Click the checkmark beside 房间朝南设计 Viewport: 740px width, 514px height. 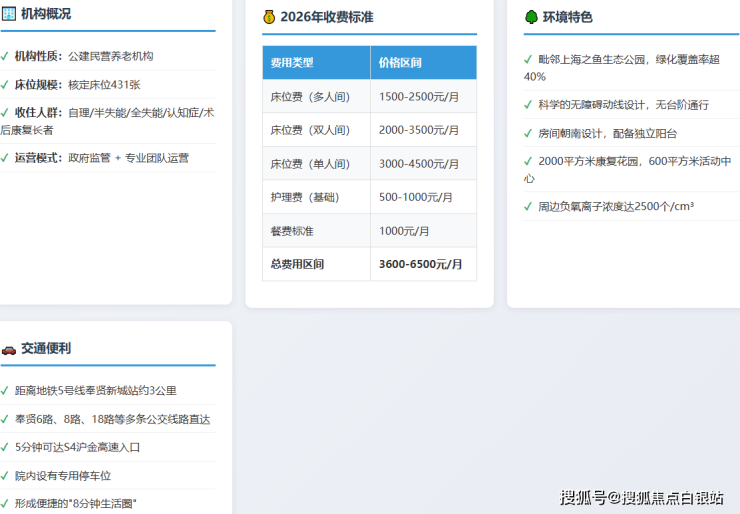528,133
